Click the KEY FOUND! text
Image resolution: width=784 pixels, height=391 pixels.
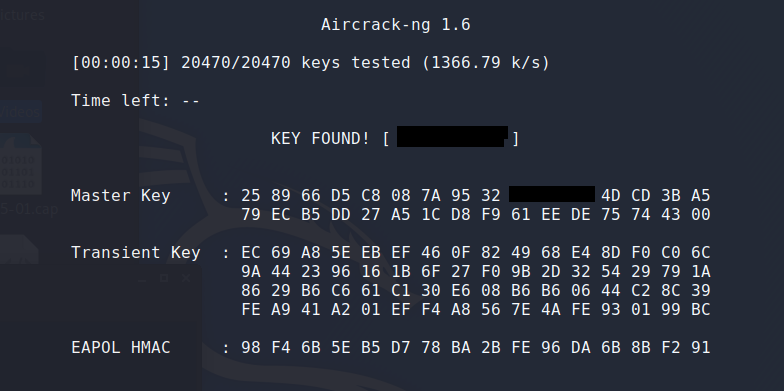point(320,138)
